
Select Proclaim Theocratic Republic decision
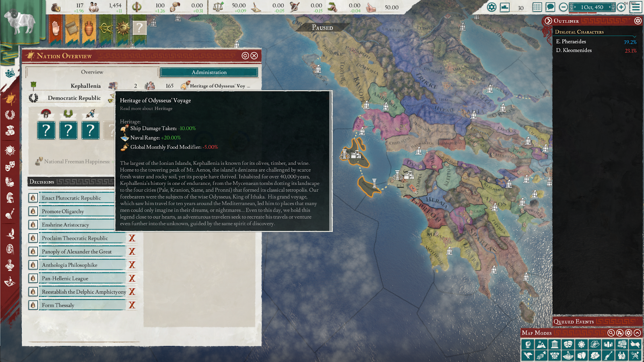pos(82,238)
